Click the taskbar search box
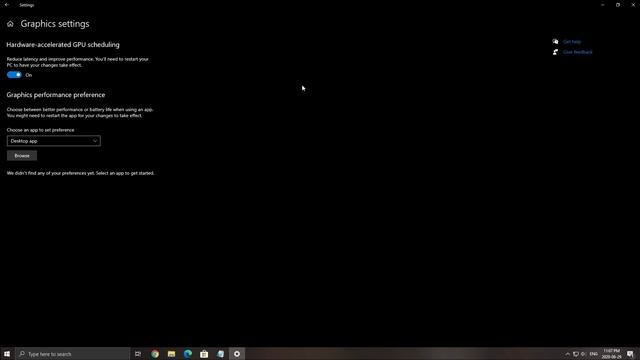The width and height of the screenshot is (640, 360). pyautogui.click(x=73, y=354)
